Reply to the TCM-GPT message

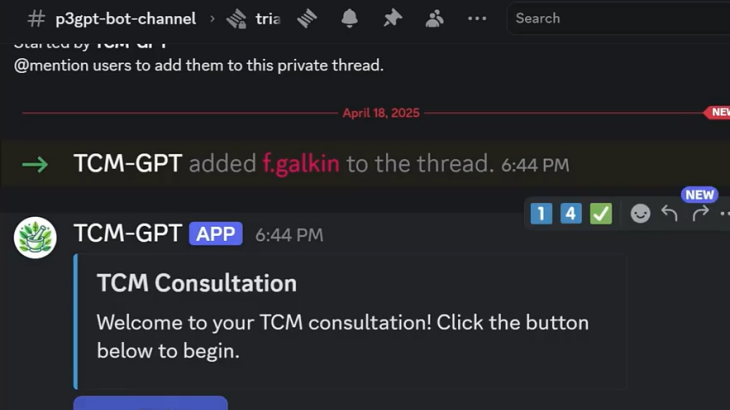pyautogui.click(x=669, y=214)
